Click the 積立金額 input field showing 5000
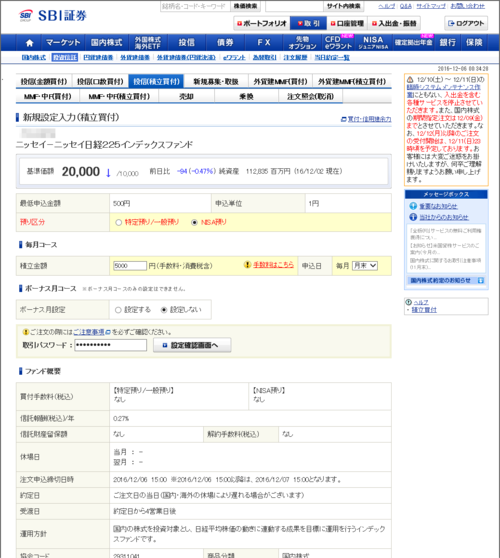The image size is (500, 558). click(x=130, y=266)
